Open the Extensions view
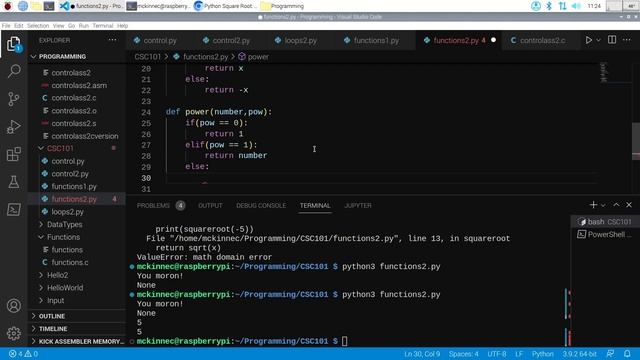 coord(13,154)
